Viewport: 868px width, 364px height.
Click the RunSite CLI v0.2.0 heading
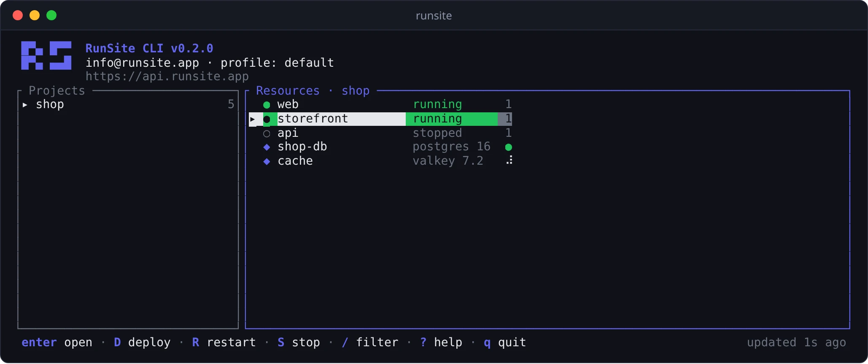[149, 48]
